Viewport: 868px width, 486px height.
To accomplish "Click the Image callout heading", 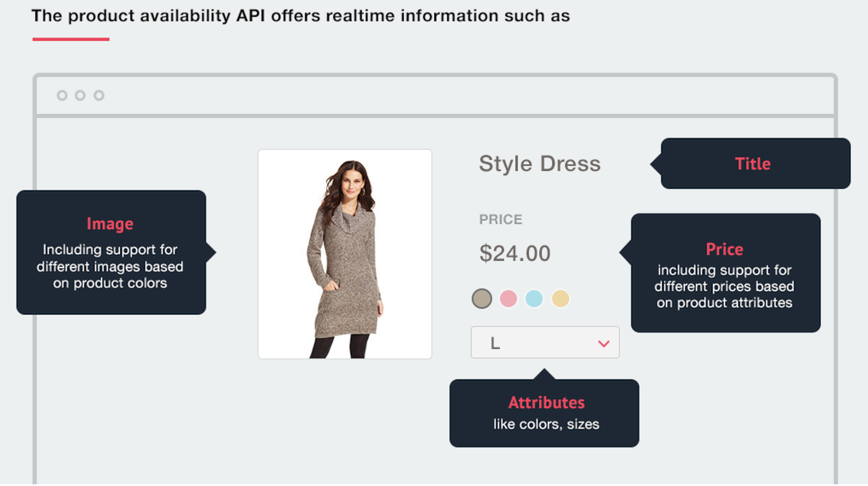I will tap(110, 223).
